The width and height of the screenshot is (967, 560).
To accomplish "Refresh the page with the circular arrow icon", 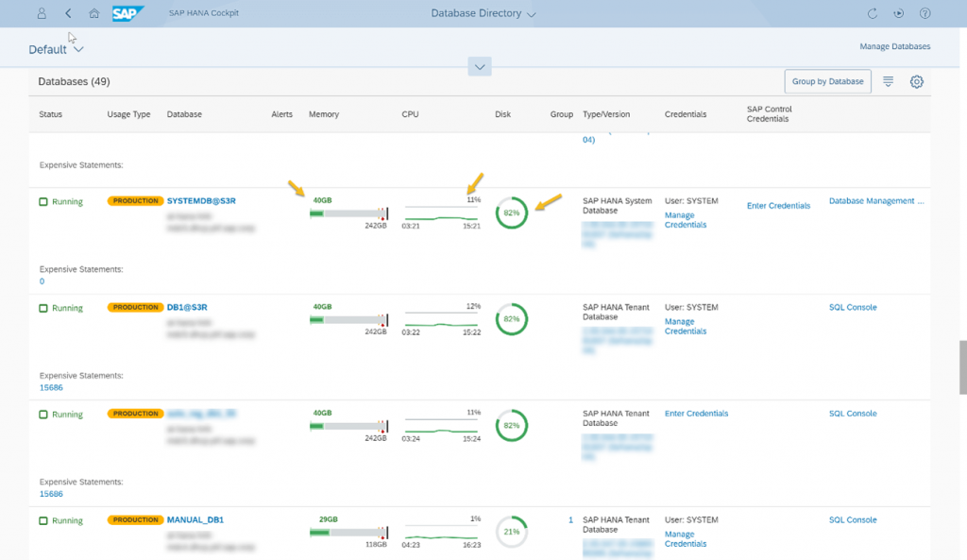I will tap(872, 13).
